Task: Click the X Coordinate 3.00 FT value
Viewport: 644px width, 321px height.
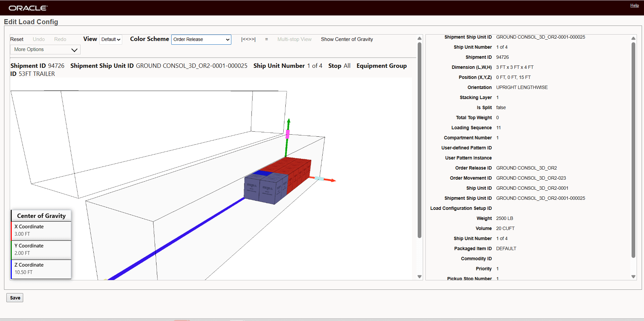Action: (22, 234)
